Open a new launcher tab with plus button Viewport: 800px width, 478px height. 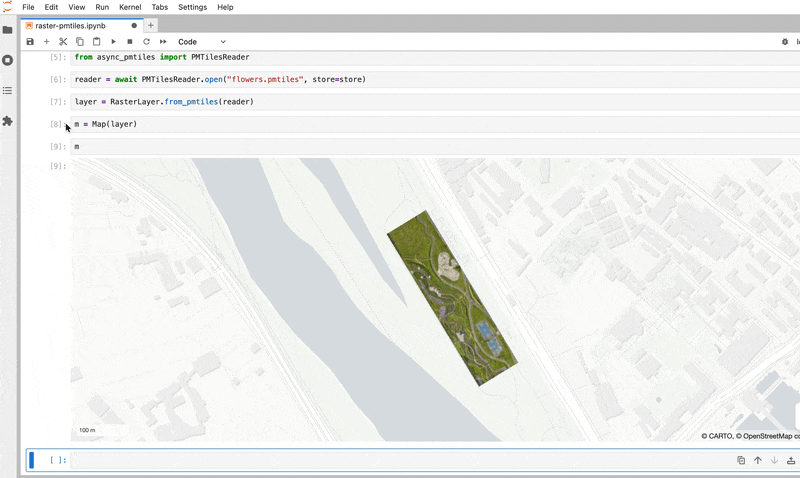click(x=151, y=25)
